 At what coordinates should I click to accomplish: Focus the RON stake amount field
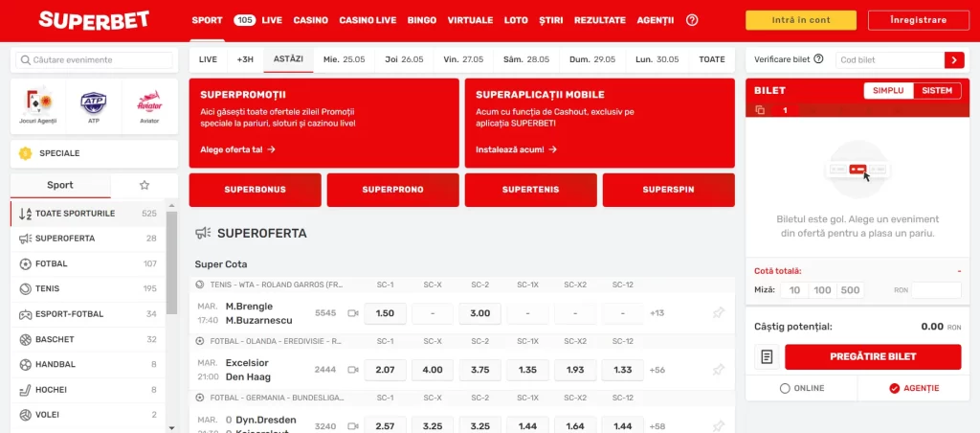click(x=936, y=289)
